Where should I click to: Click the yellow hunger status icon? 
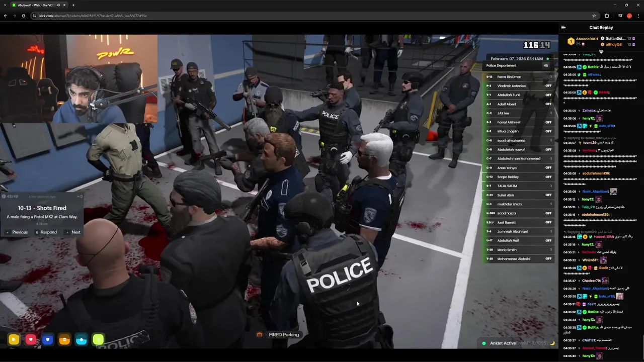(14, 340)
